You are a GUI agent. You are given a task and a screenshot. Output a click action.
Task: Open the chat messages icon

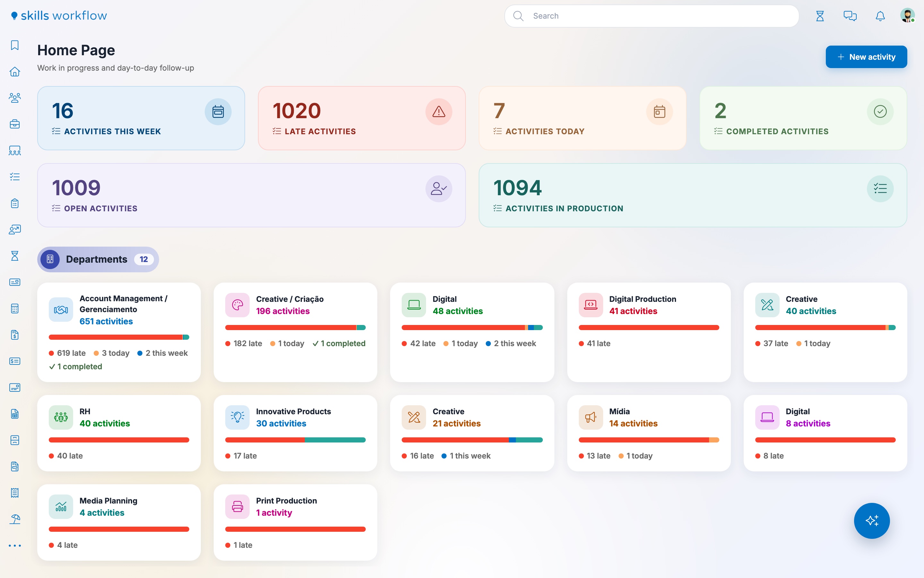(x=850, y=16)
